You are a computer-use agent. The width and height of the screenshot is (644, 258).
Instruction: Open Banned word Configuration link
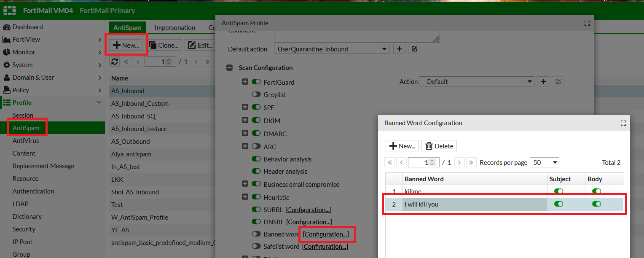[326, 234]
